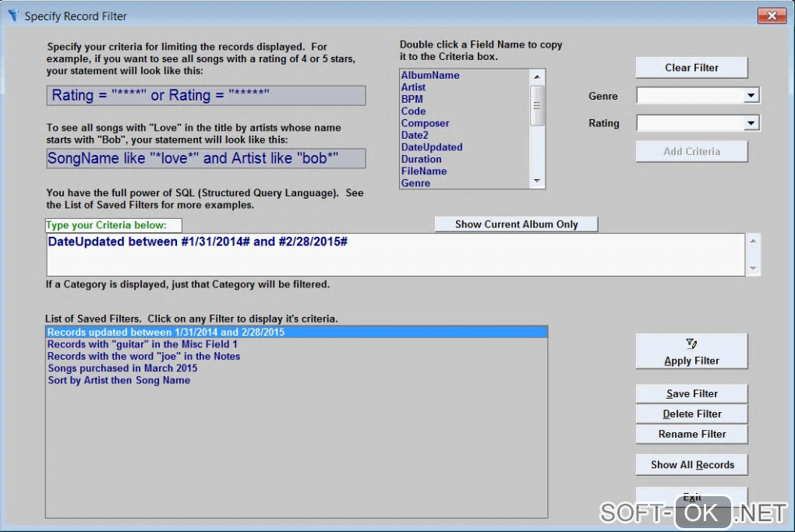This screenshot has height=532, width=795.
Task: Click Show All Records button
Action: [691, 464]
